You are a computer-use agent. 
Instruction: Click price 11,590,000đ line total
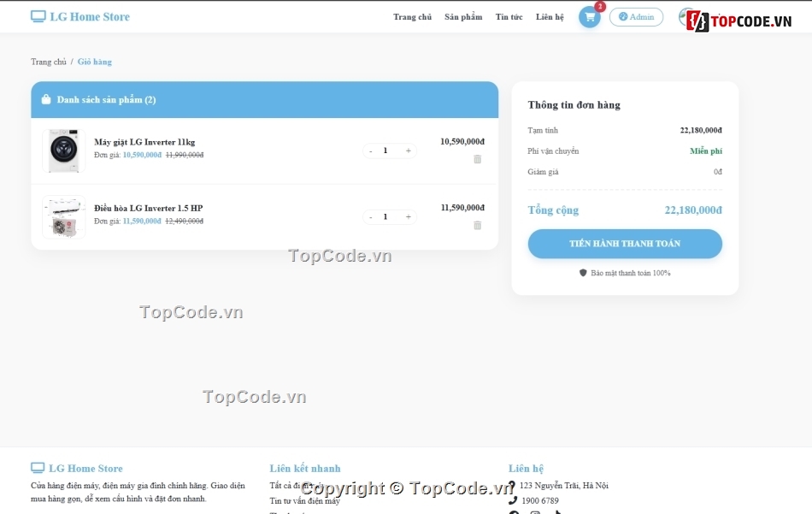click(x=462, y=208)
